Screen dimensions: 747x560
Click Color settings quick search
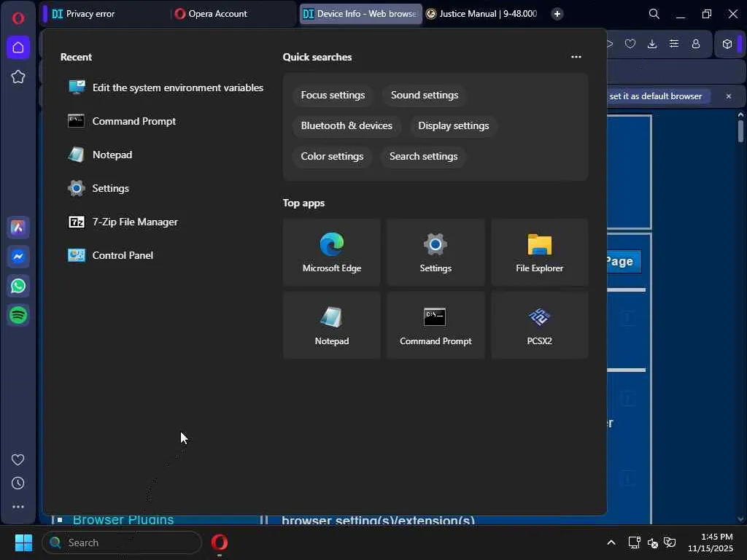(x=332, y=156)
